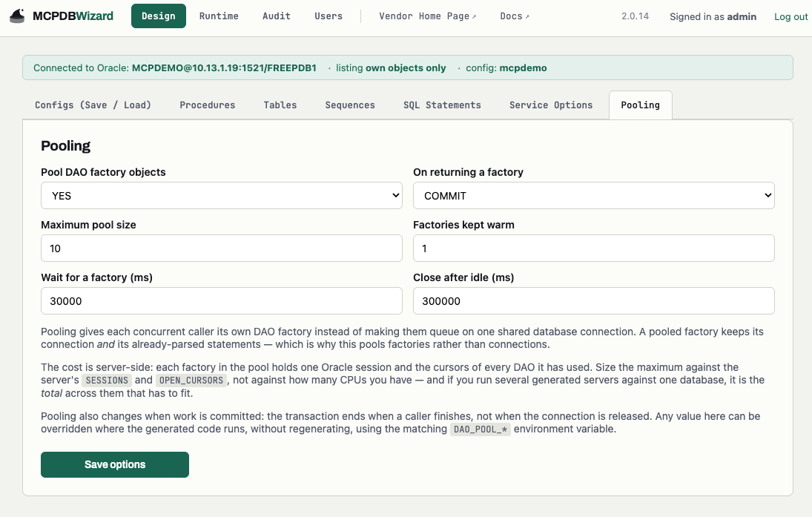Select the Close after idle (ms) field
Image resolution: width=812 pixels, height=517 pixels.
coord(593,301)
